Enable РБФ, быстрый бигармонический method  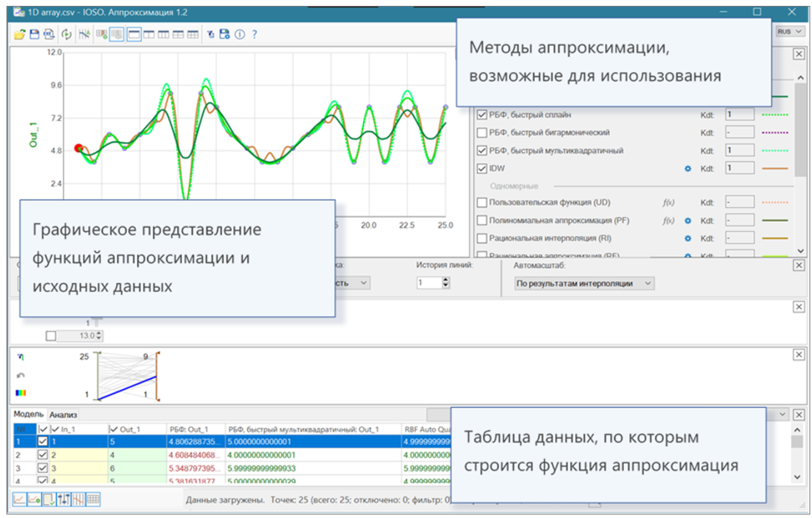pos(482,133)
